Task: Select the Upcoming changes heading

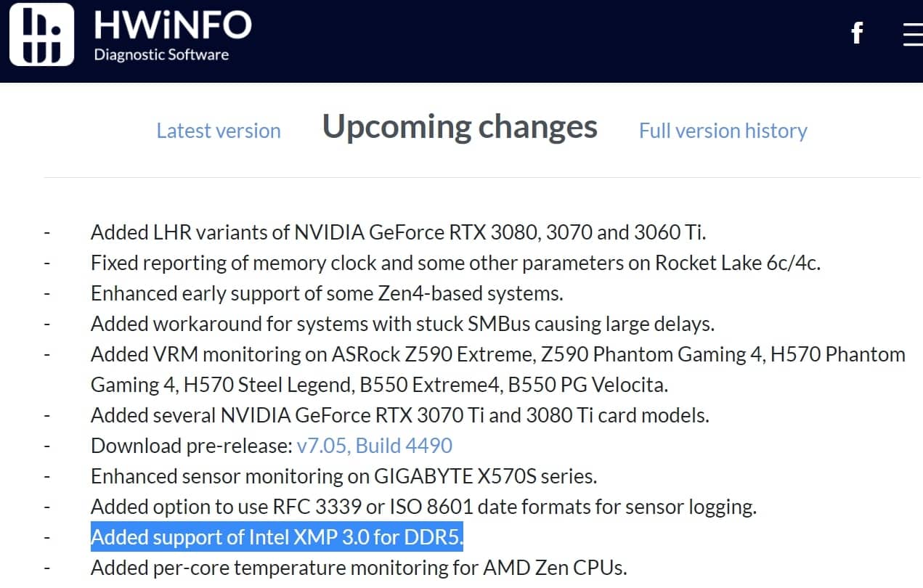Action: [x=460, y=127]
